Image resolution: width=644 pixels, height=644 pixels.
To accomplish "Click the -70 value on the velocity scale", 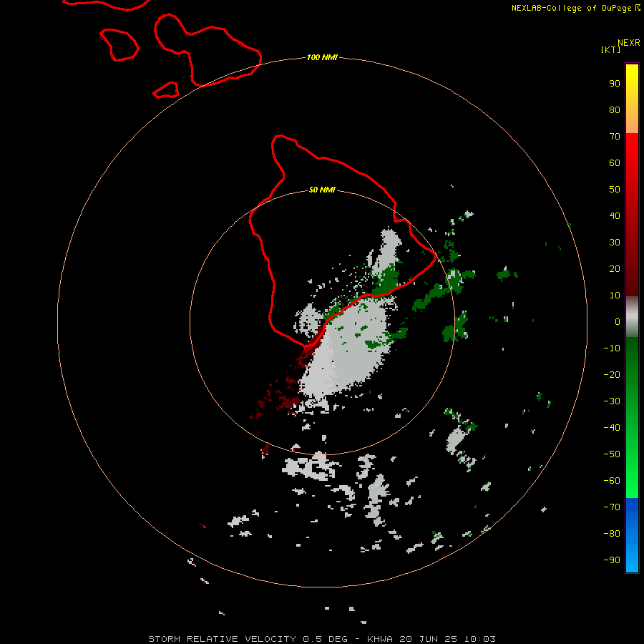I will pos(612,507).
